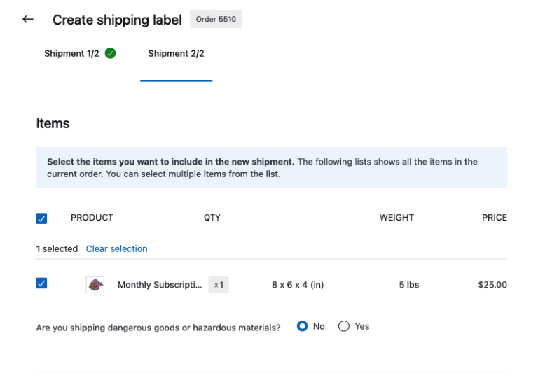This screenshot has width=538, height=392.
Task: Click the 8 x 6 x 4 dimensions text
Action: (298, 285)
